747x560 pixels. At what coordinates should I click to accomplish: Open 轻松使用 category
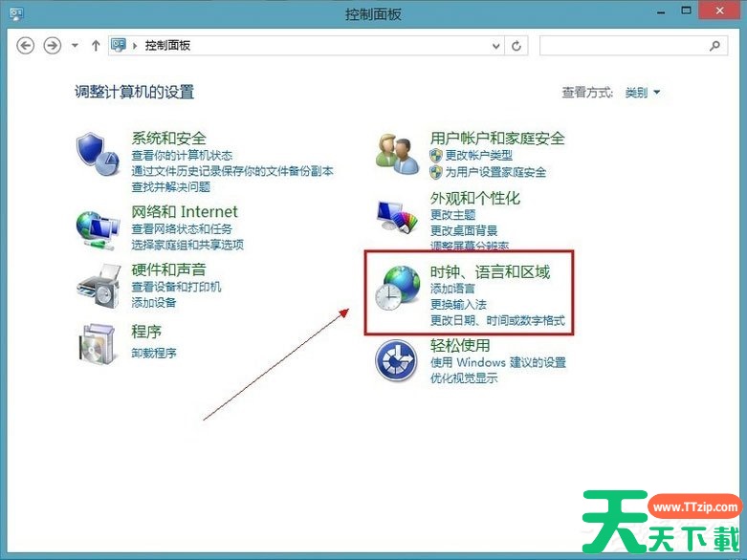click(460, 345)
